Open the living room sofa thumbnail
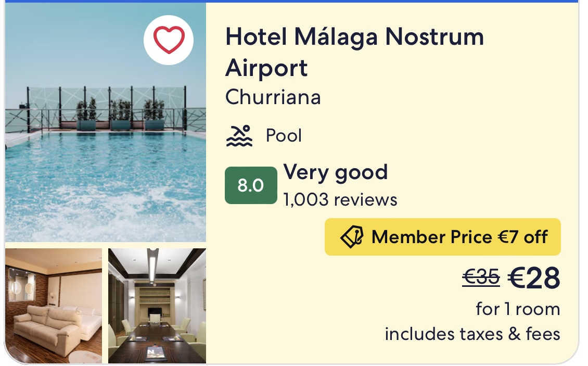 coord(54,306)
